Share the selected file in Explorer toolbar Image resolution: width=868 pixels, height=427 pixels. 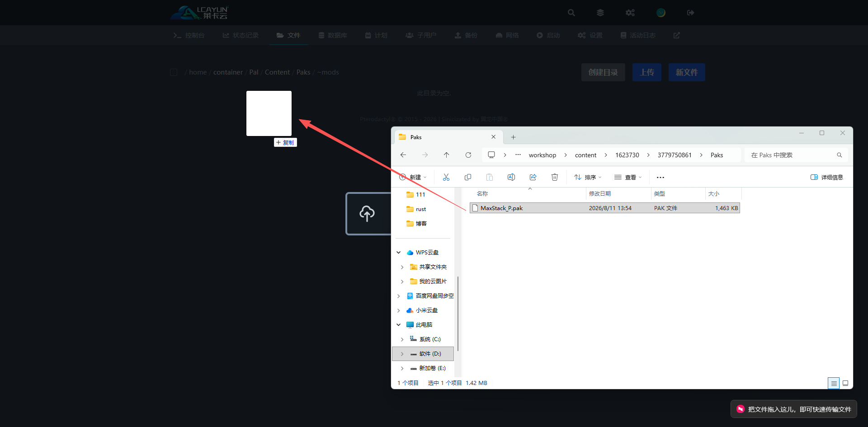(x=533, y=177)
